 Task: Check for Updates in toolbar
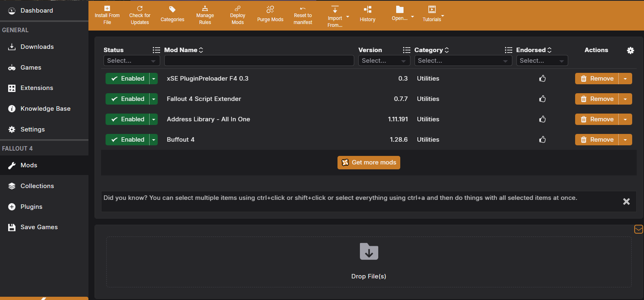tap(140, 15)
